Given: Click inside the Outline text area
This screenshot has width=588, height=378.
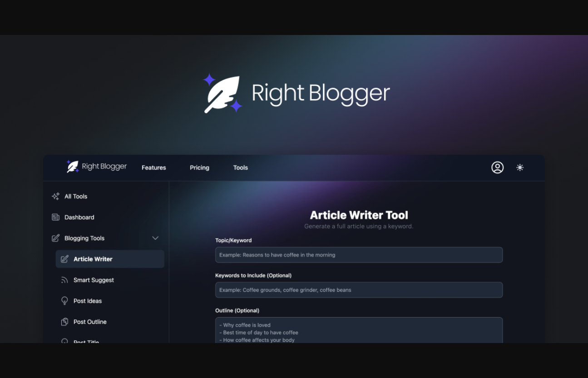Looking at the screenshot, I should (359, 331).
